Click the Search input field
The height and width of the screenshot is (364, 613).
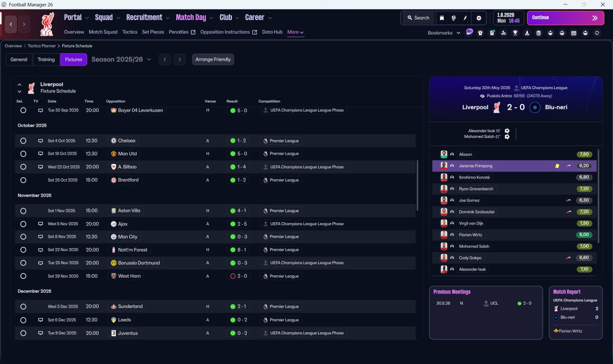418,18
